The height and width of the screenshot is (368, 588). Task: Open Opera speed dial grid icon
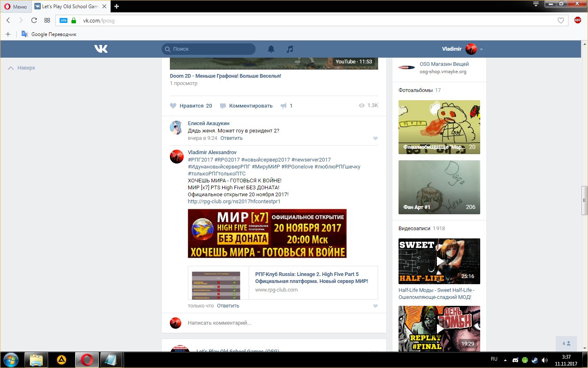47,20
